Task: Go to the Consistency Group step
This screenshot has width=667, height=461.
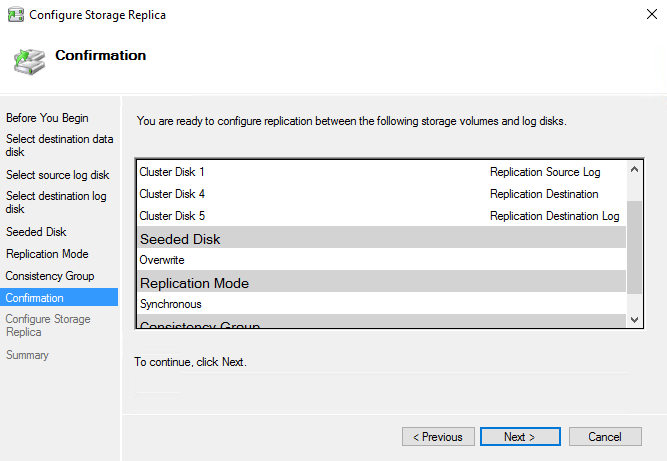Action: pos(50,276)
